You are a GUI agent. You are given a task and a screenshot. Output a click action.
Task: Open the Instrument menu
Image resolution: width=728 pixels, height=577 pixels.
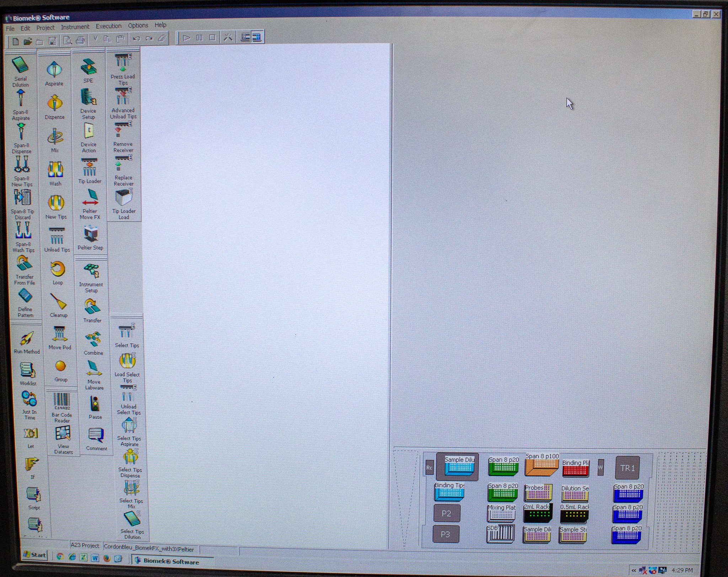[75, 27]
